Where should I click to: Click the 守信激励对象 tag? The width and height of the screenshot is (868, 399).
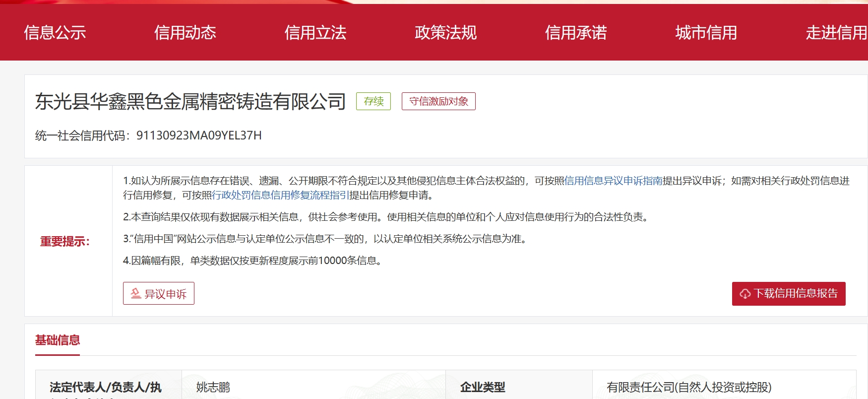(x=438, y=101)
